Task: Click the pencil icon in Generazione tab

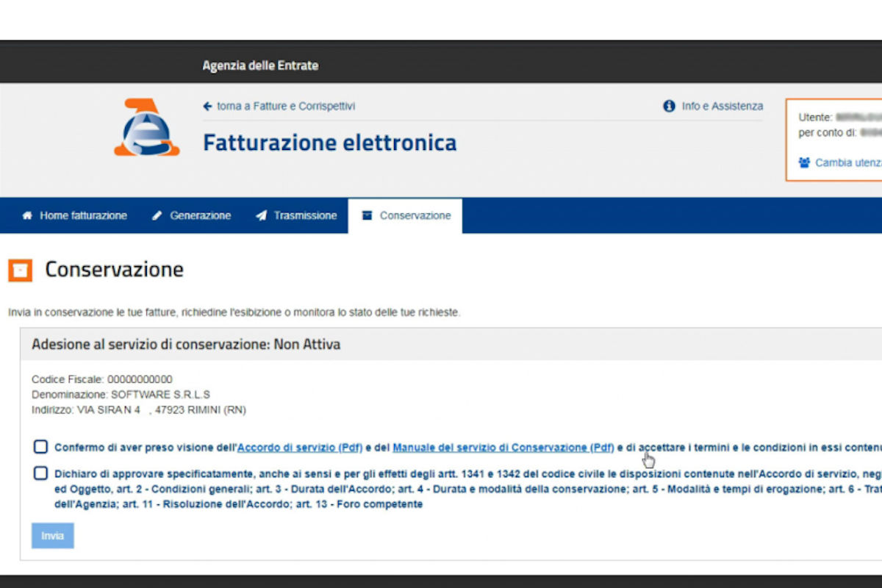Action: [x=157, y=216]
